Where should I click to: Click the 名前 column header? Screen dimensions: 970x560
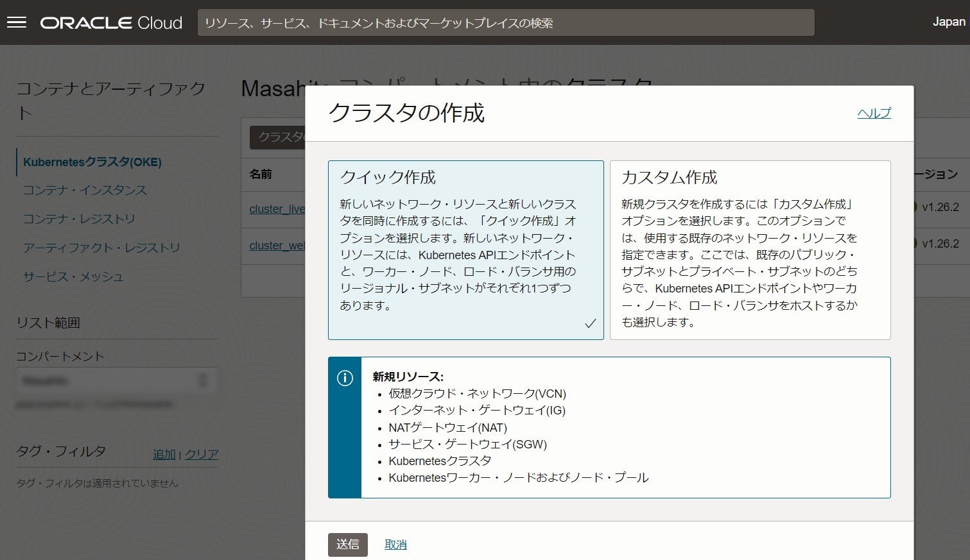point(261,174)
